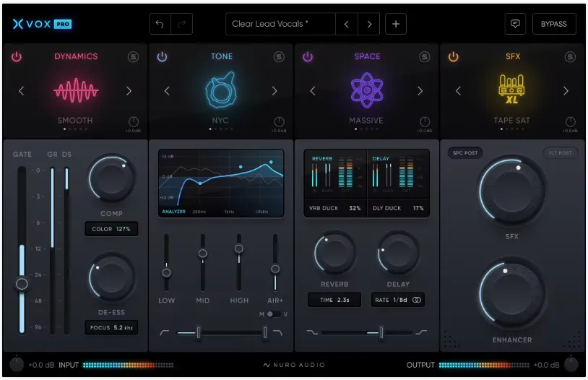Screen dimensions: 588x380
Task: Select next SFX style arrow
Action: (566, 91)
